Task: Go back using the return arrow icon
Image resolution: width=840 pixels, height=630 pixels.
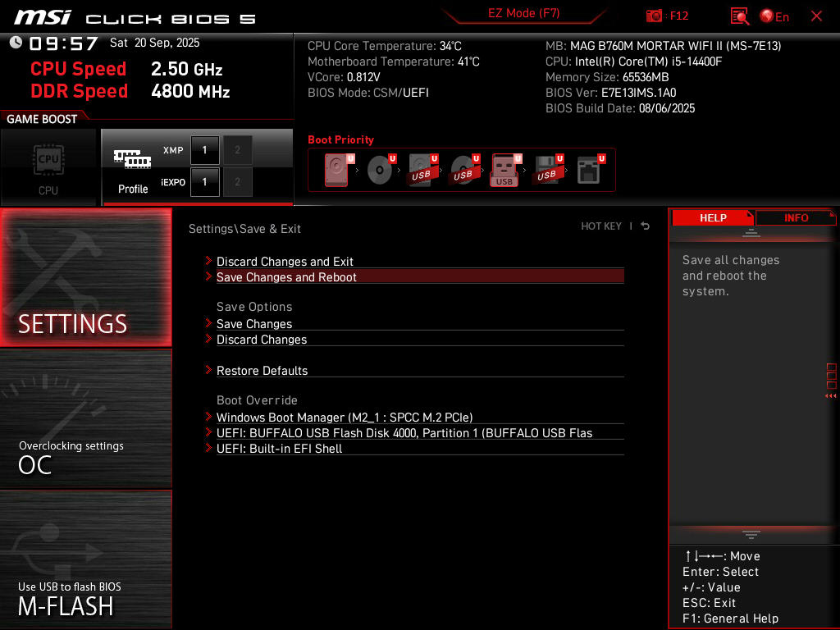Action: (x=646, y=226)
